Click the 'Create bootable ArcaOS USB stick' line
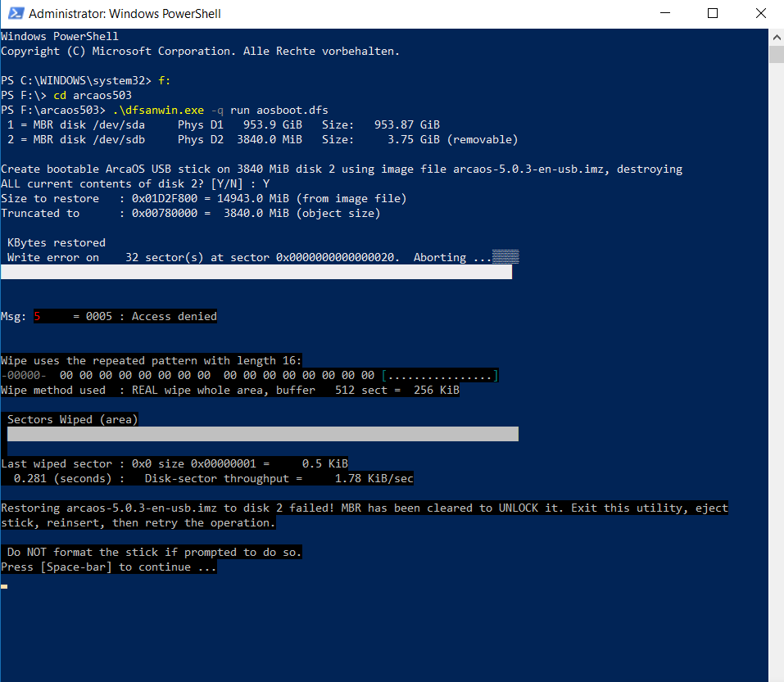Viewport: 784px width, 682px height. tap(342, 169)
